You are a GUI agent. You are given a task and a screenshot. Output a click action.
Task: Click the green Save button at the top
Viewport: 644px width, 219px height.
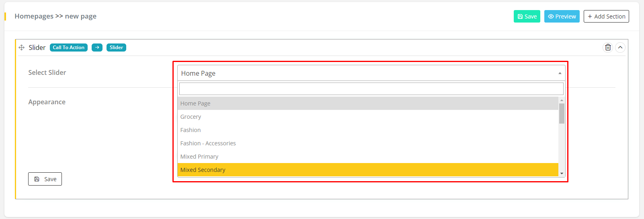[527, 17]
